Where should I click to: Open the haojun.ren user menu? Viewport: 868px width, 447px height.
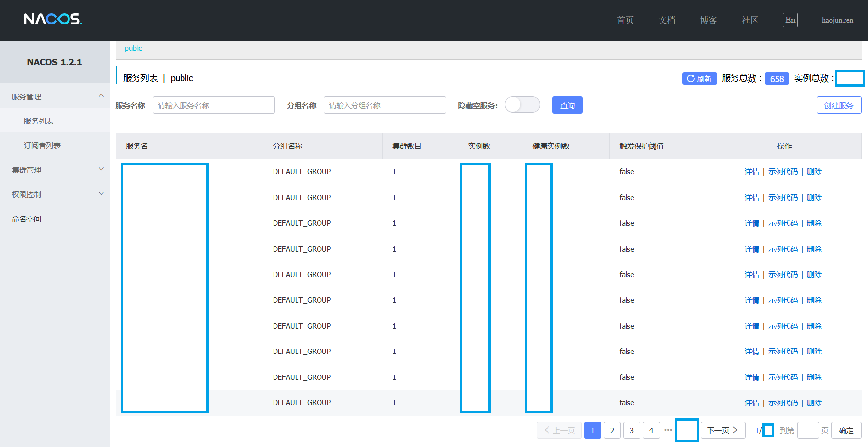838,20
